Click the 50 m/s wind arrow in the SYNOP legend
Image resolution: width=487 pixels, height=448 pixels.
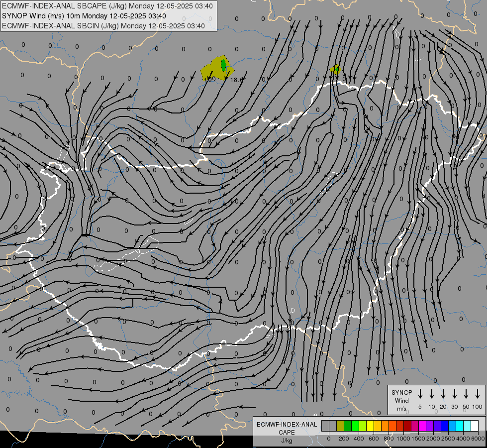click(466, 394)
